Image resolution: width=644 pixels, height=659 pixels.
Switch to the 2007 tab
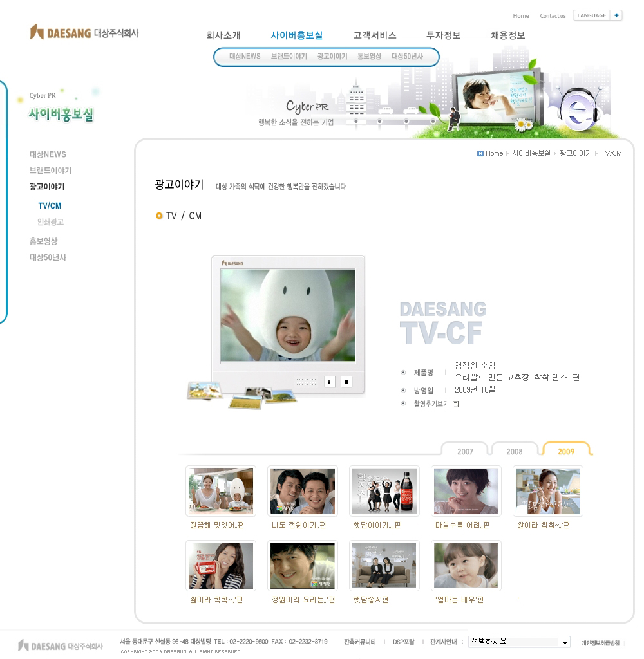[x=465, y=451]
